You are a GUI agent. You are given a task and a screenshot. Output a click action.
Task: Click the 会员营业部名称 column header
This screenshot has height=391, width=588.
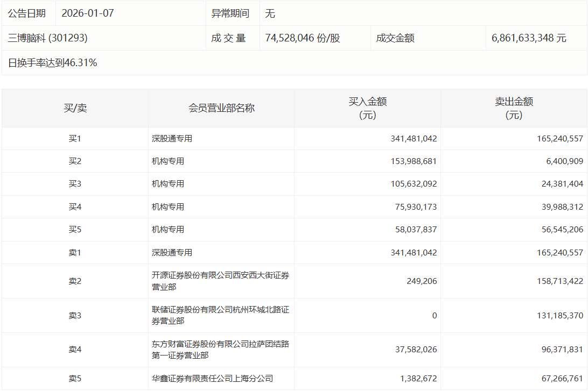[x=221, y=108]
